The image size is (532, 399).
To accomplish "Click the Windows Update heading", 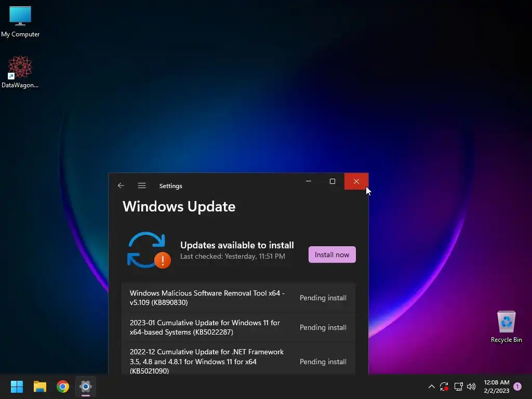I will 179,207.
